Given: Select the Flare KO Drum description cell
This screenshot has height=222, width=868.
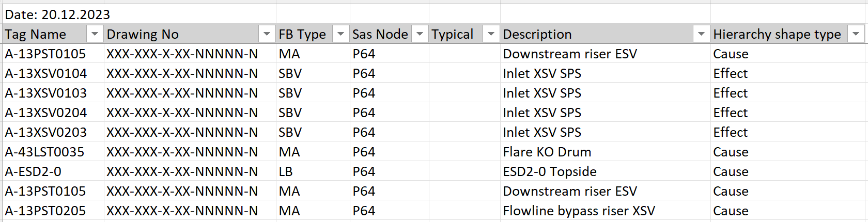Looking at the screenshot, I should (606, 152).
